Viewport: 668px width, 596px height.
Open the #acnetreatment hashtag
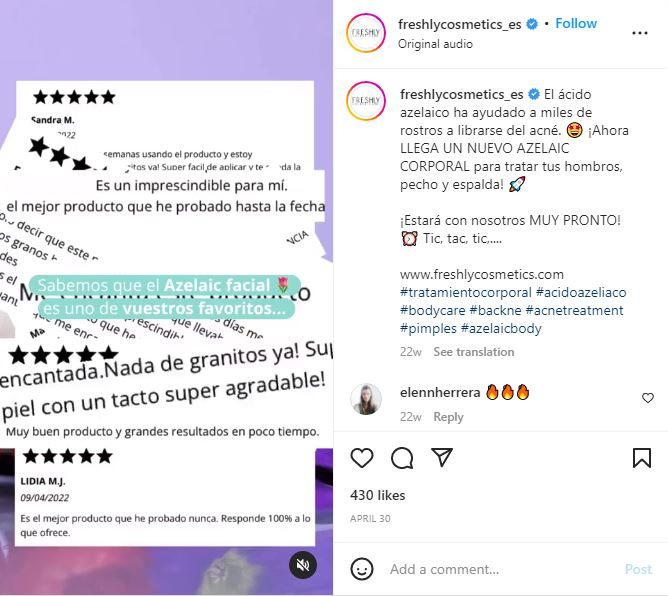coord(574,311)
